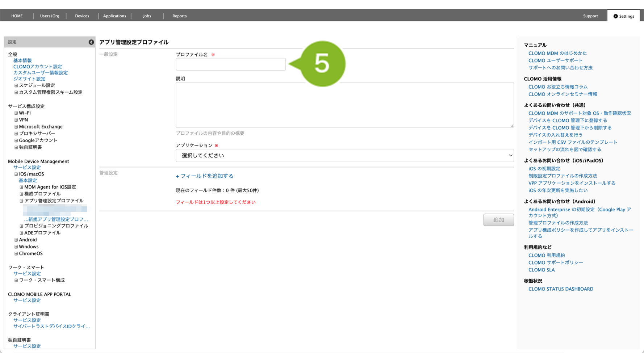The height and width of the screenshot is (362, 644).
Task: Expand the Android tree node
Action: point(16,240)
